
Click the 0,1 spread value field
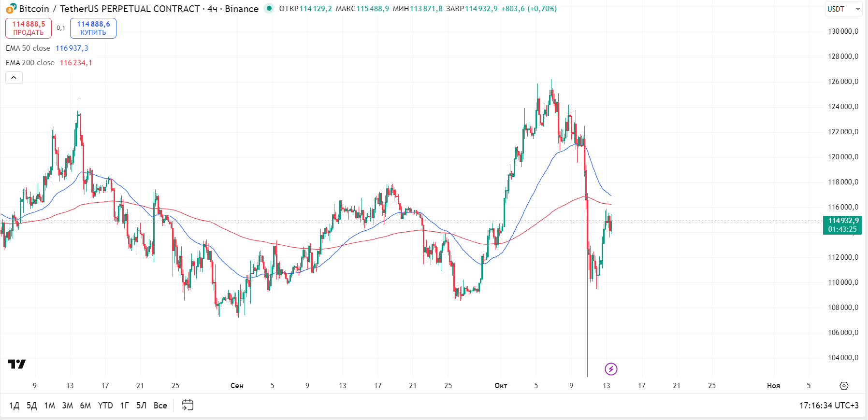(x=61, y=28)
